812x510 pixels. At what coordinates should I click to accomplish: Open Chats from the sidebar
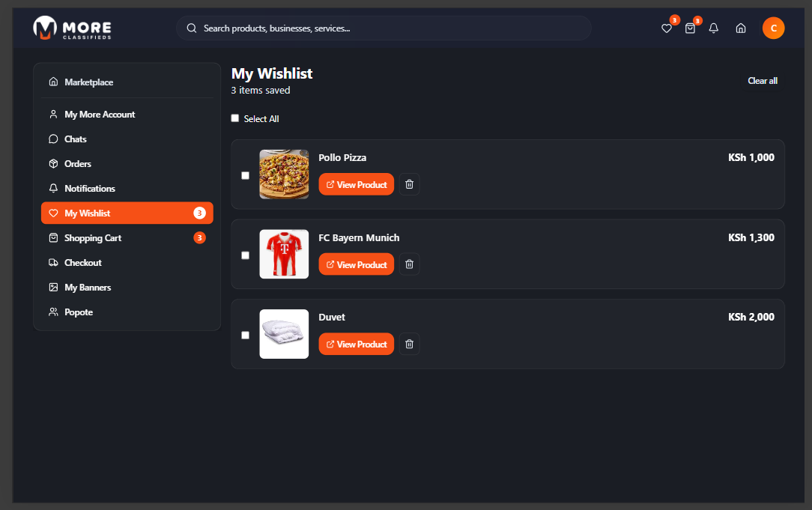coord(76,139)
